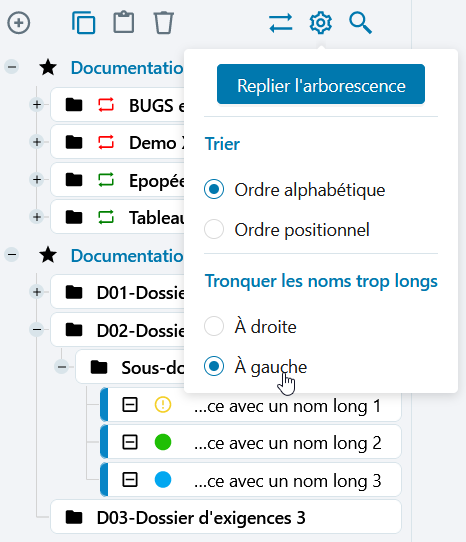The height and width of the screenshot is (542, 466).
Task: Select the D02-Dossier tree row
Action: point(118,330)
